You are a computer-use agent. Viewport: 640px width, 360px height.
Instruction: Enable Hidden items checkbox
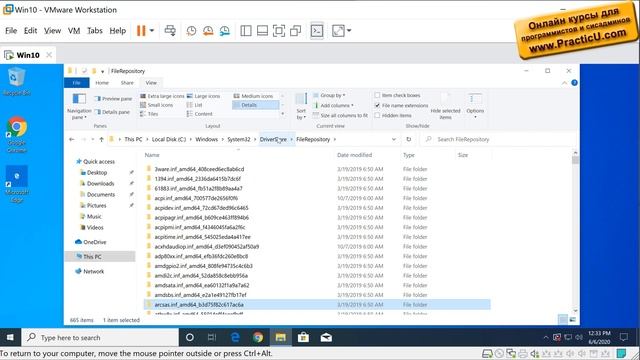(x=377, y=116)
